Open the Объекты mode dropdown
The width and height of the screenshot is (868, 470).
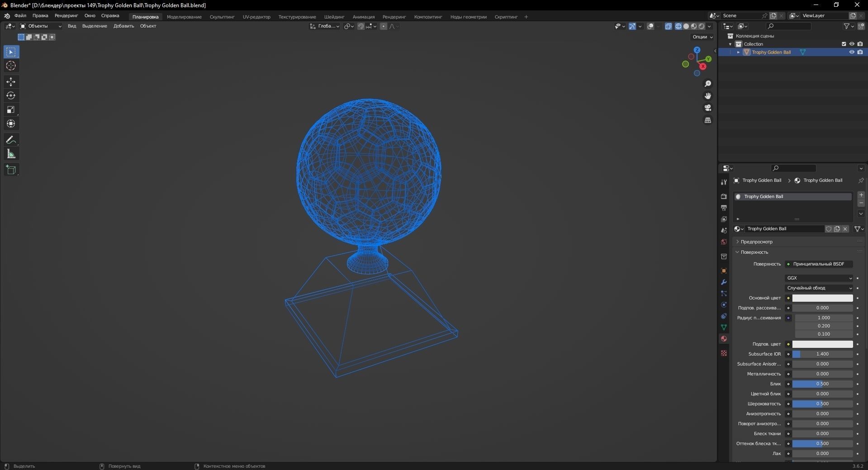click(x=40, y=26)
